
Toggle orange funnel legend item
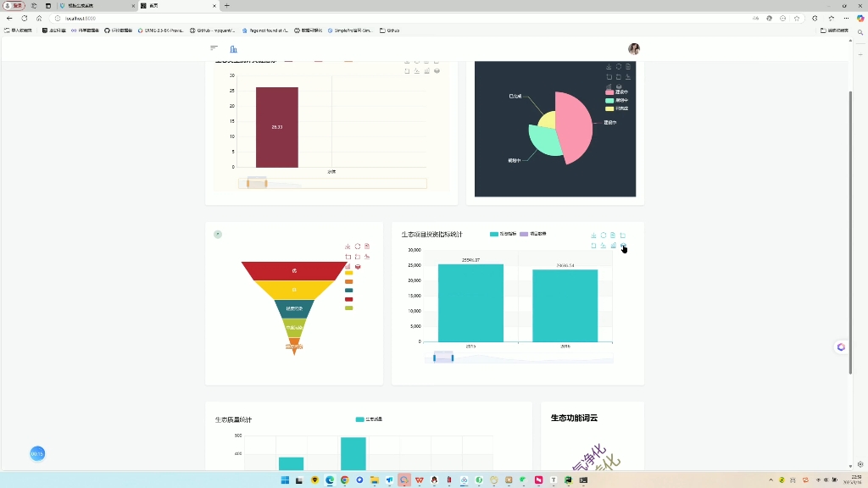(348, 281)
